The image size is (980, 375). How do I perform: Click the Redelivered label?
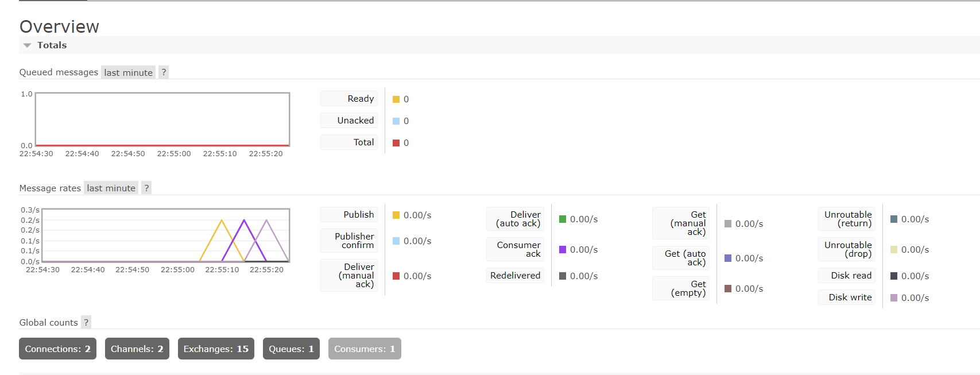515,276
